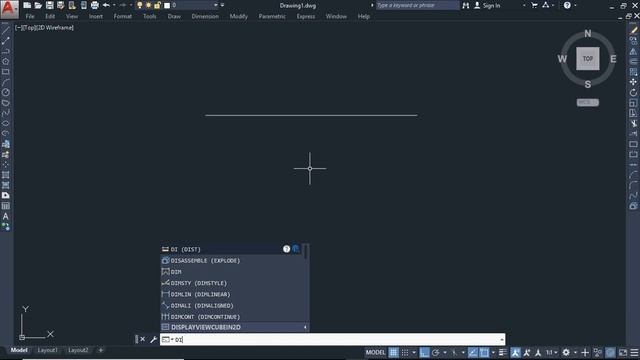Select the Mirror modify tool

633,51
